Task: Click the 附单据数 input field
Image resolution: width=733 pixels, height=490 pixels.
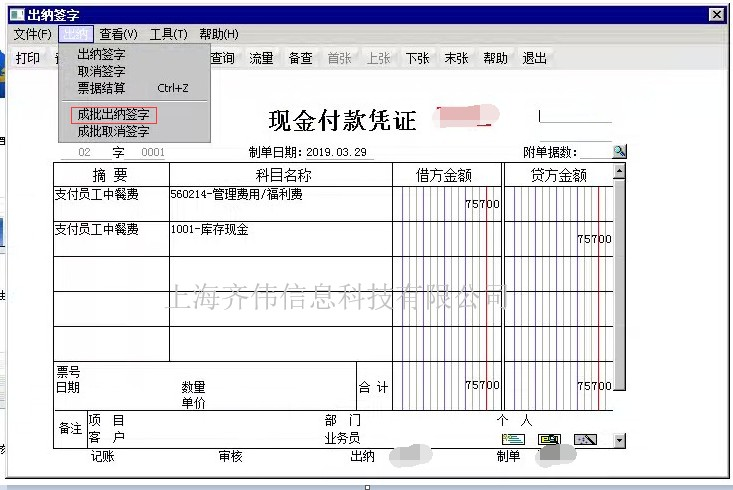Action: pos(593,152)
